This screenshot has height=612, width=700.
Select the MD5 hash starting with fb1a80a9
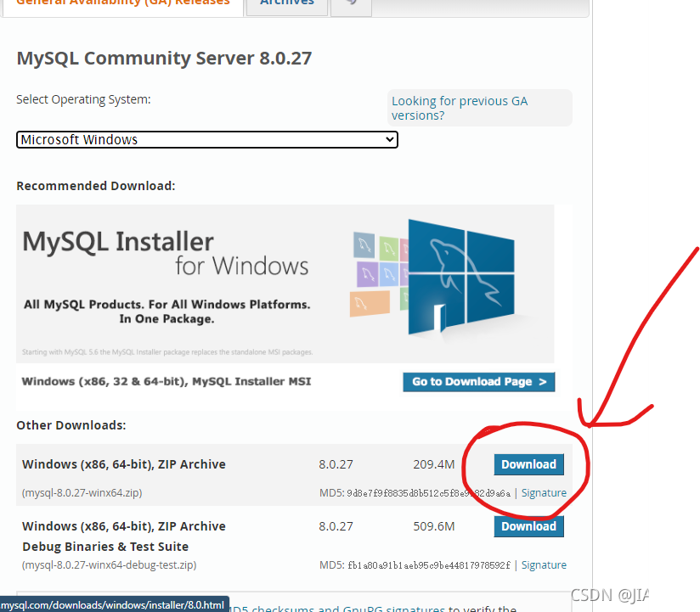[428, 565]
